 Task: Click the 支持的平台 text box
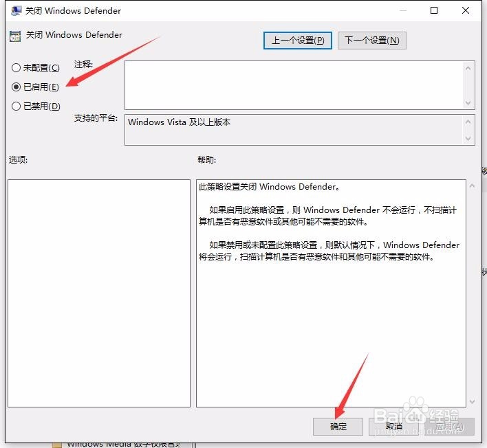coord(294,130)
